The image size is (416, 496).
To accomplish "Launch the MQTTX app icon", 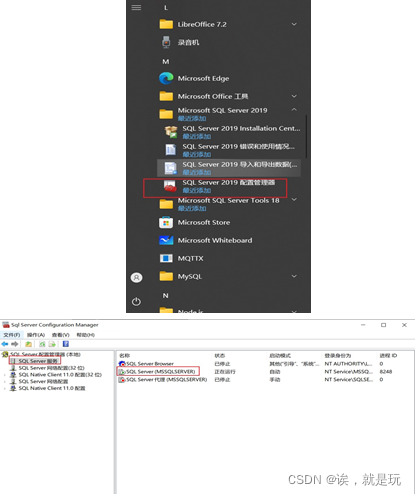I will 166,258.
